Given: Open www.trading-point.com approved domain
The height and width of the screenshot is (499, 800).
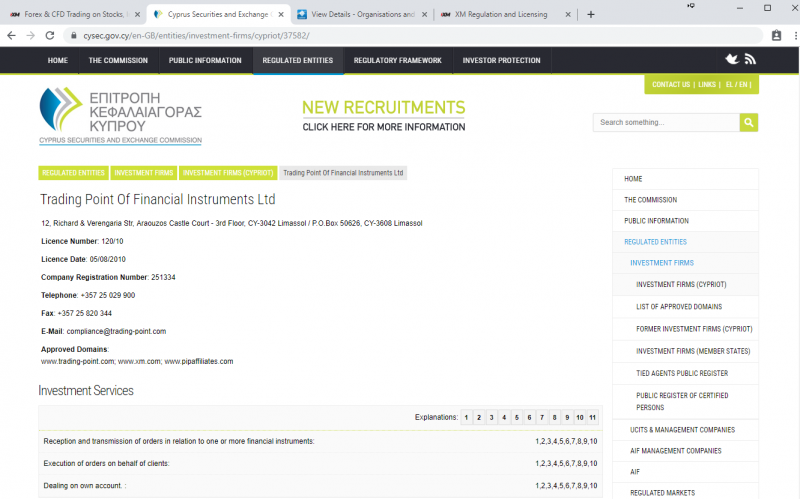Looking at the screenshot, I should 78,361.
